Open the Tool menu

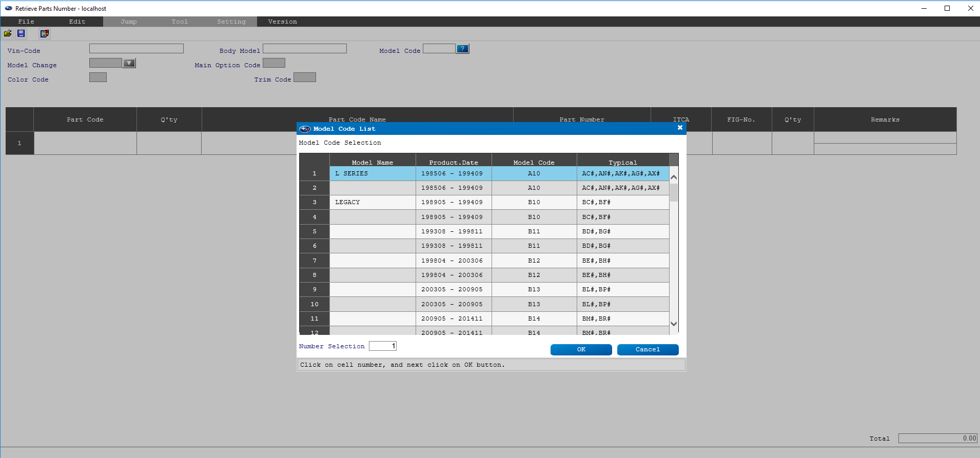[180, 22]
